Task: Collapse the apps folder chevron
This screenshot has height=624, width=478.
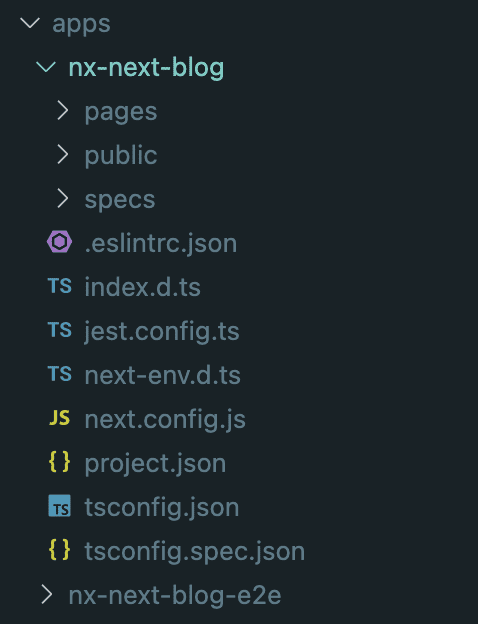Action: pyautogui.click(x=30, y=23)
